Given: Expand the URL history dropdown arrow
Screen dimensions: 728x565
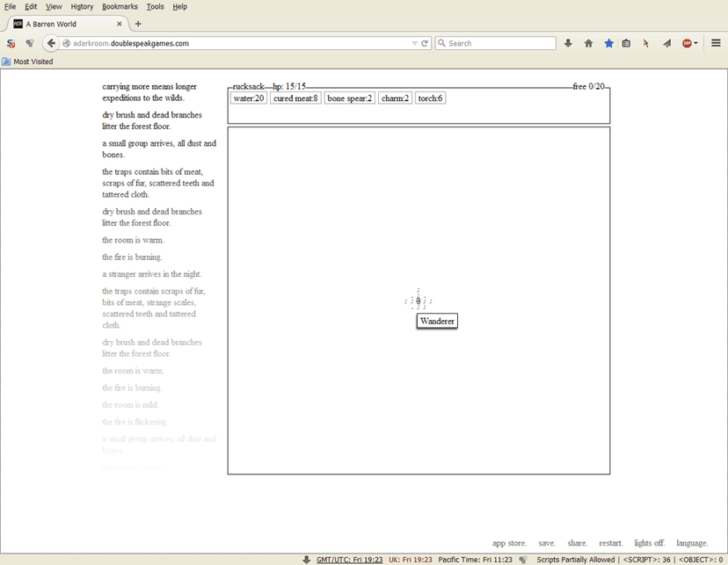Looking at the screenshot, I should point(414,43).
